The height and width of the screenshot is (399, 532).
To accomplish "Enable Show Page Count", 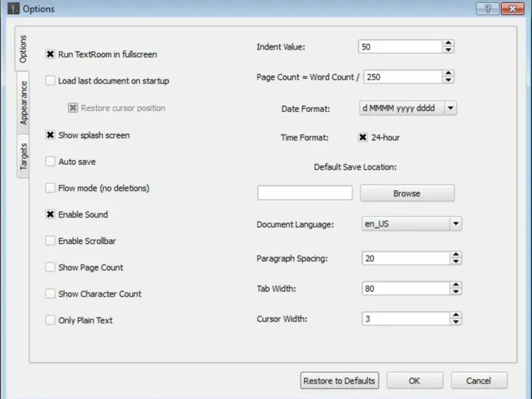I will coord(51,267).
